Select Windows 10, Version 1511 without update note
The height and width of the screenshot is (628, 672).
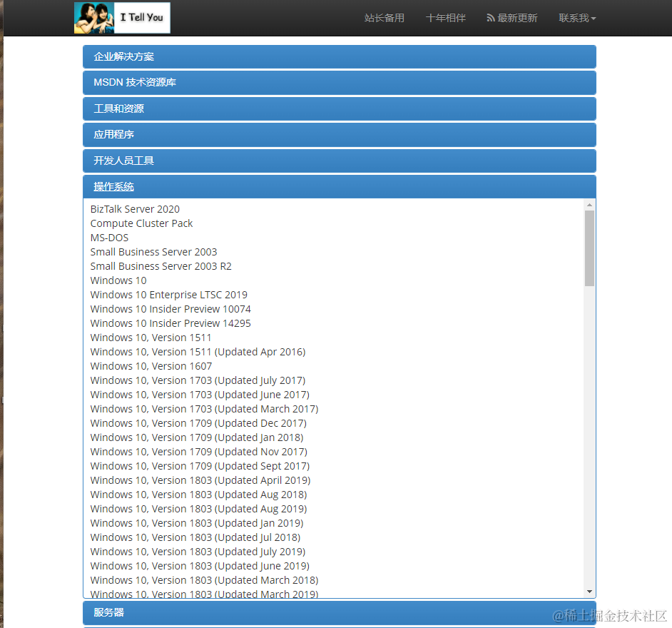[x=151, y=338]
